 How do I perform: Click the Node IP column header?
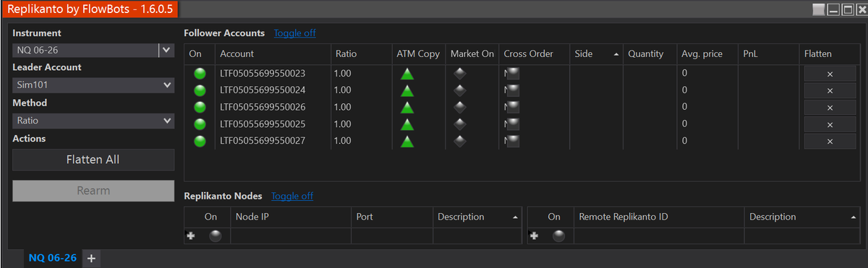click(x=291, y=217)
